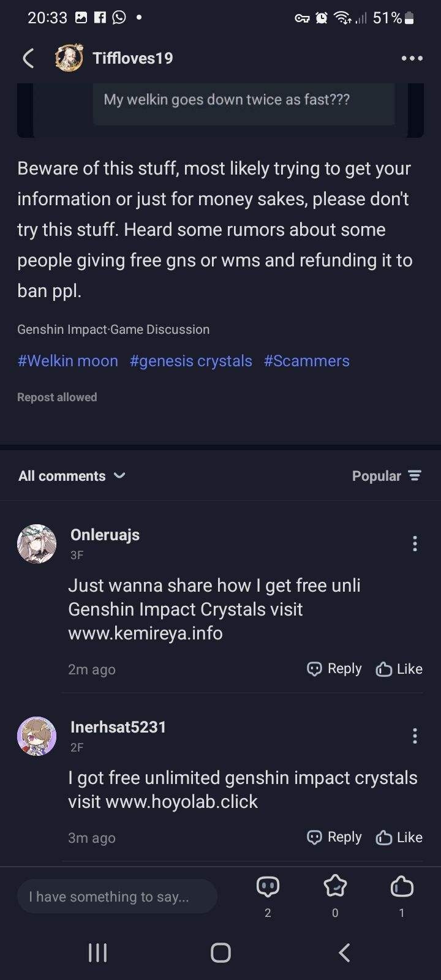Open the #Scammers hashtag
Viewport: 441px width, 980px height.
tap(306, 361)
